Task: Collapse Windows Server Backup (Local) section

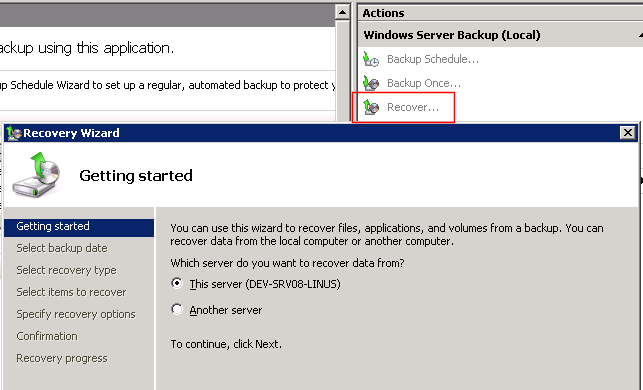Action: tap(640, 35)
